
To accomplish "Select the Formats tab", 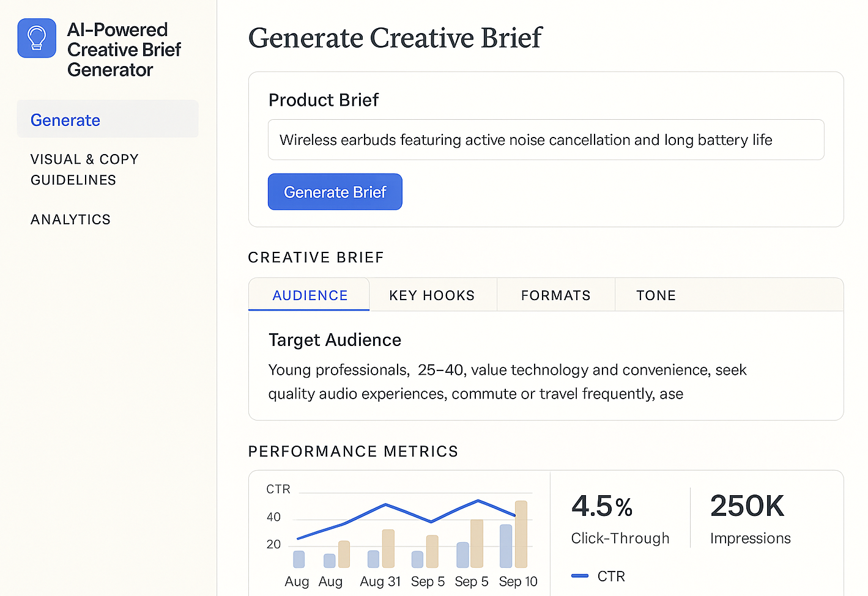I will [555, 295].
